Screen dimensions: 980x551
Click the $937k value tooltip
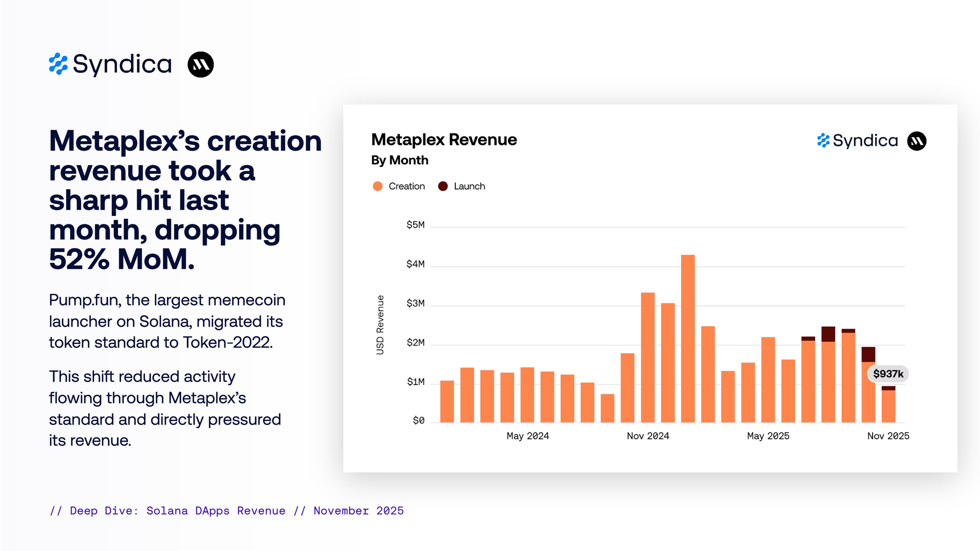coord(888,374)
